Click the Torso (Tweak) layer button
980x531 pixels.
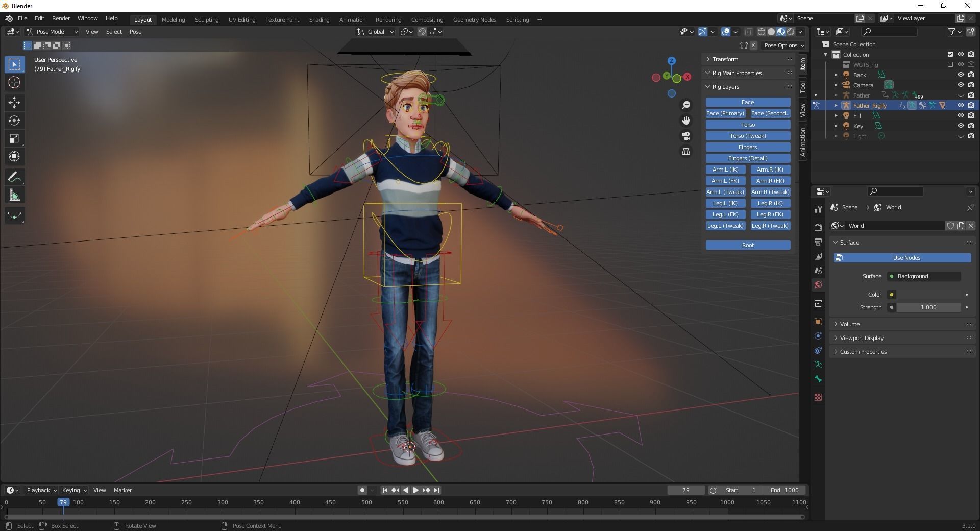coord(748,136)
